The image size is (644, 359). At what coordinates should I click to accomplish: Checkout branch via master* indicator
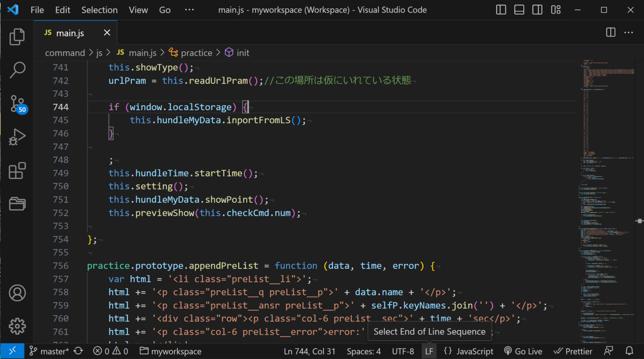[49, 351]
